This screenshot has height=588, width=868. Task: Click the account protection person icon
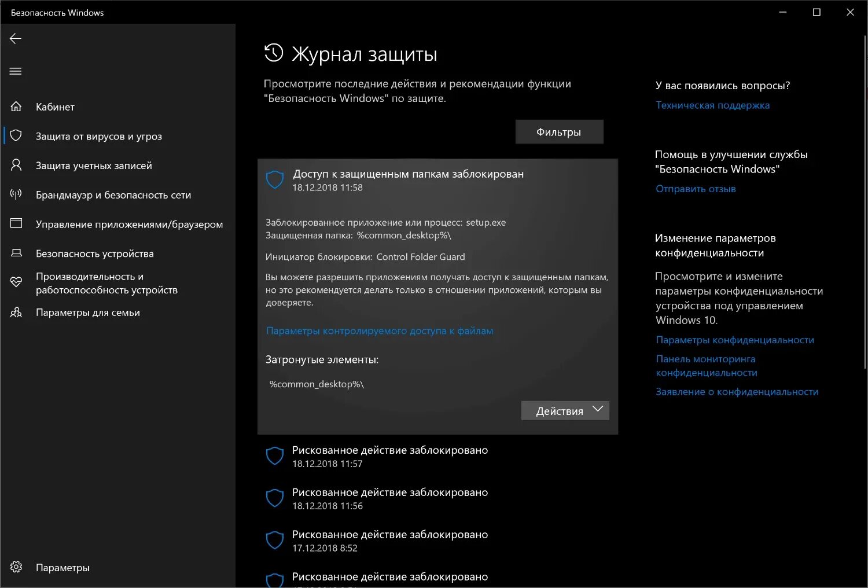click(x=16, y=165)
